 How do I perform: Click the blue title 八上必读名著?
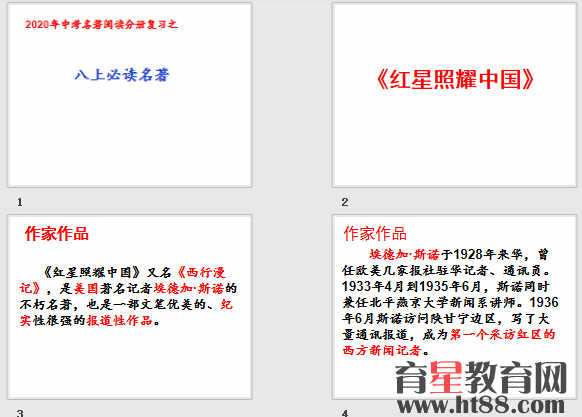[x=122, y=75]
